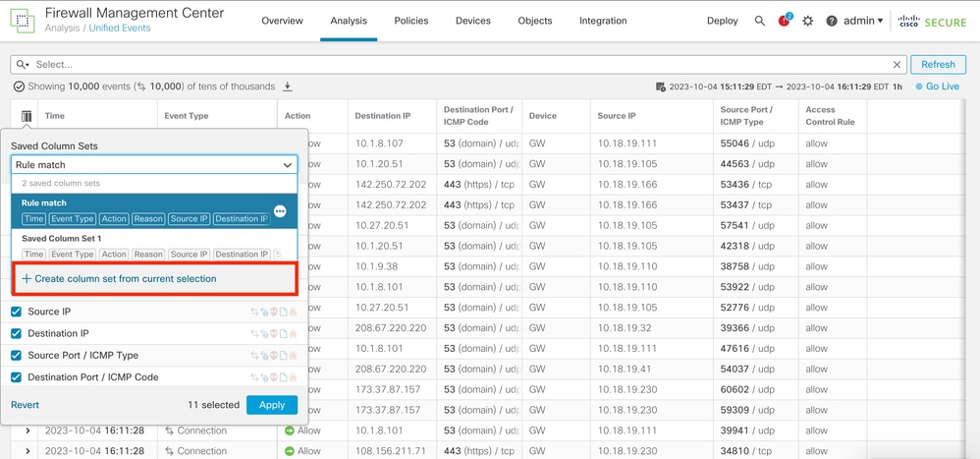The width and height of the screenshot is (980, 459).
Task: Click source port cell 34810 / tcp
Action: (x=746, y=451)
